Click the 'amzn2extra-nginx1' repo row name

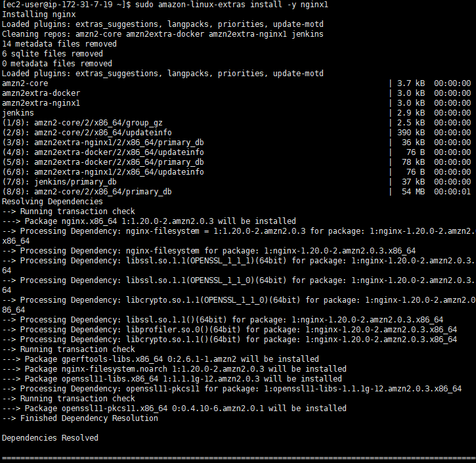41,103
